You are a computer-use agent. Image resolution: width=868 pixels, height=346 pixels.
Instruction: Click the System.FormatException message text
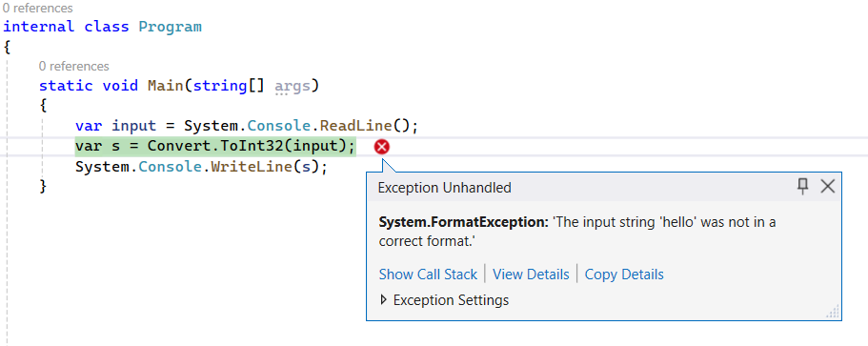(577, 232)
